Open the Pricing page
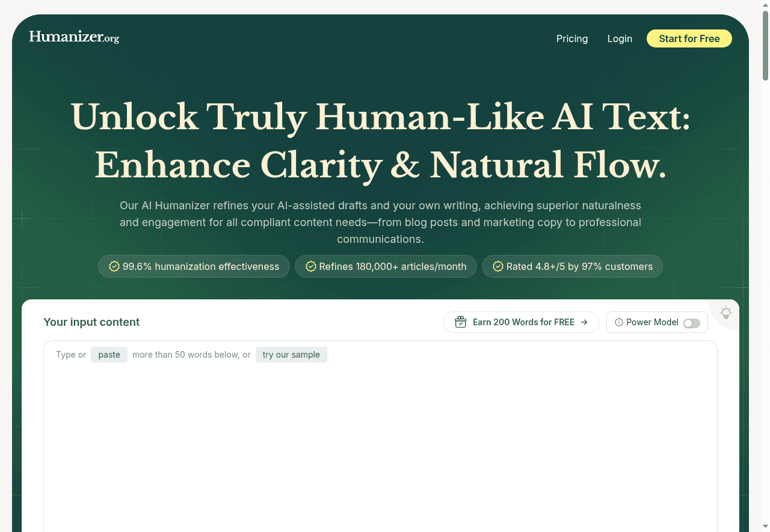 click(x=572, y=38)
